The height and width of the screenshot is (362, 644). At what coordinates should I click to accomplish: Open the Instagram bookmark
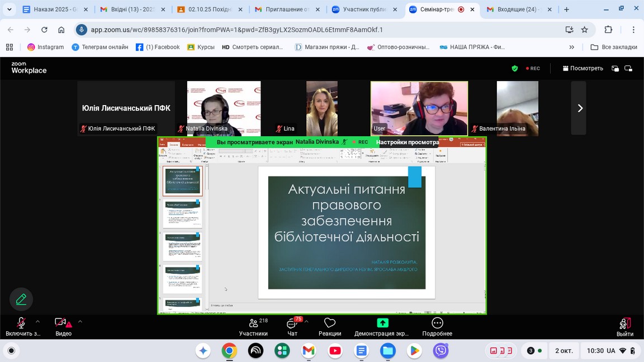point(45,47)
